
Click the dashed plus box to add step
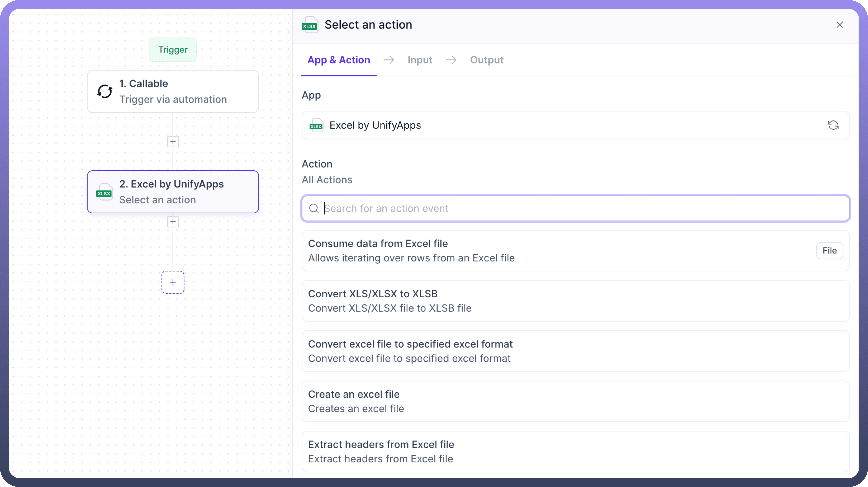173,282
